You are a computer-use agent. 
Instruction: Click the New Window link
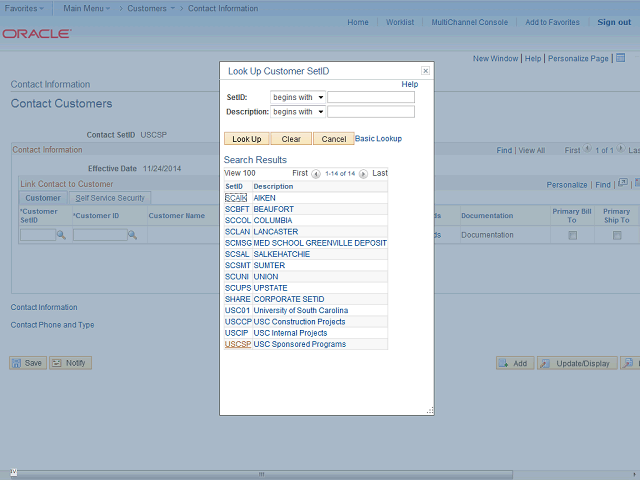pos(495,58)
